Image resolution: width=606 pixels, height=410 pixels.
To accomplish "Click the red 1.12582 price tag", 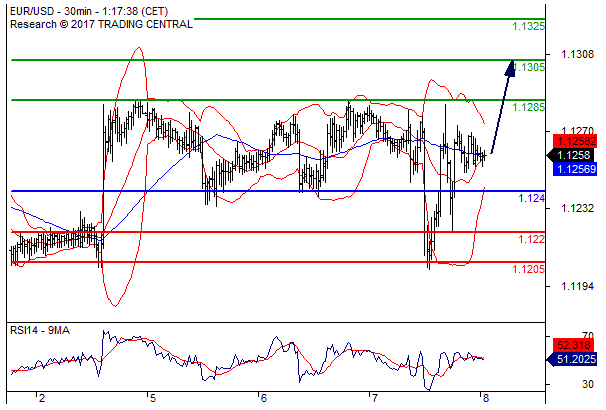I will tap(575, 141).
